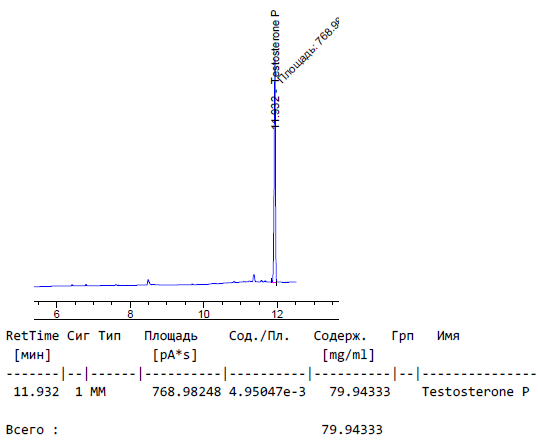Click axis label 10 on time axis
Image resolution: width=538 pixels, height=444 pixels.
[x=203, y=314]
